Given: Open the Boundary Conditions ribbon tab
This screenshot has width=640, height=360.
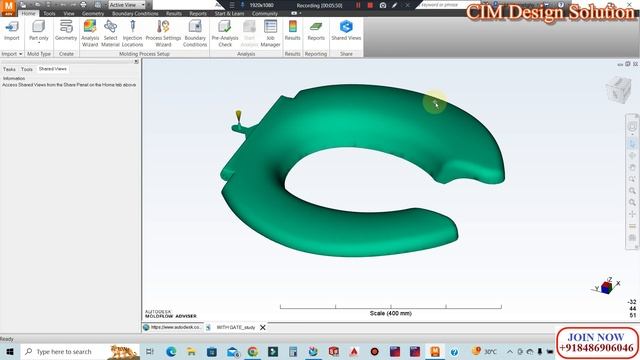Looking at the screenshot, I should 135,13.
